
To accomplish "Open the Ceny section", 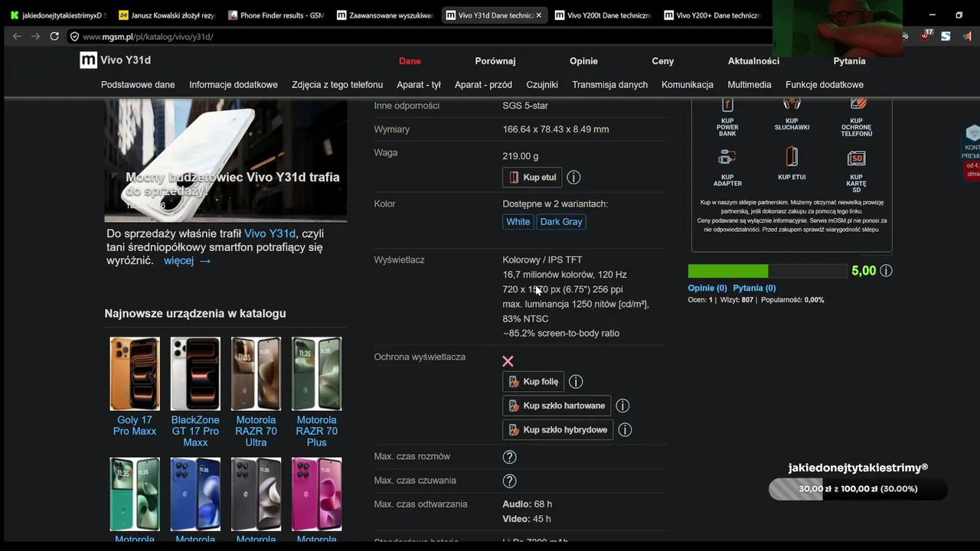I will (663, 61).
